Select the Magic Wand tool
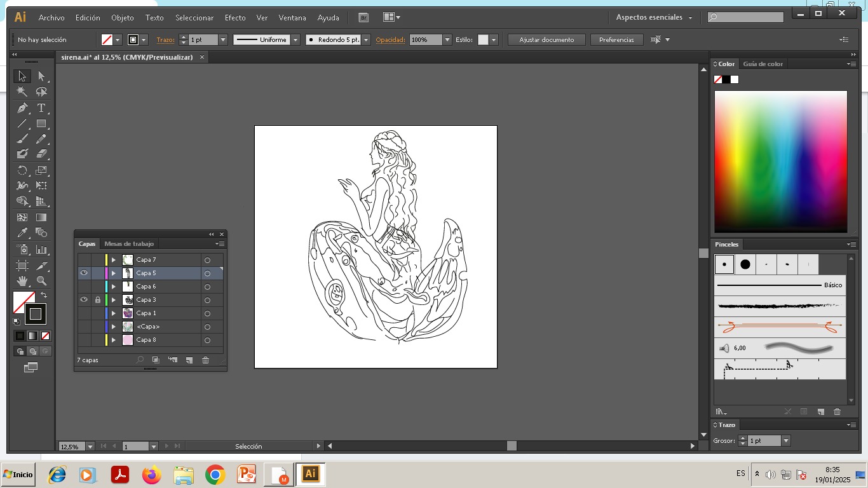Viewport: 868px width, 488px height. pos(22,92)
